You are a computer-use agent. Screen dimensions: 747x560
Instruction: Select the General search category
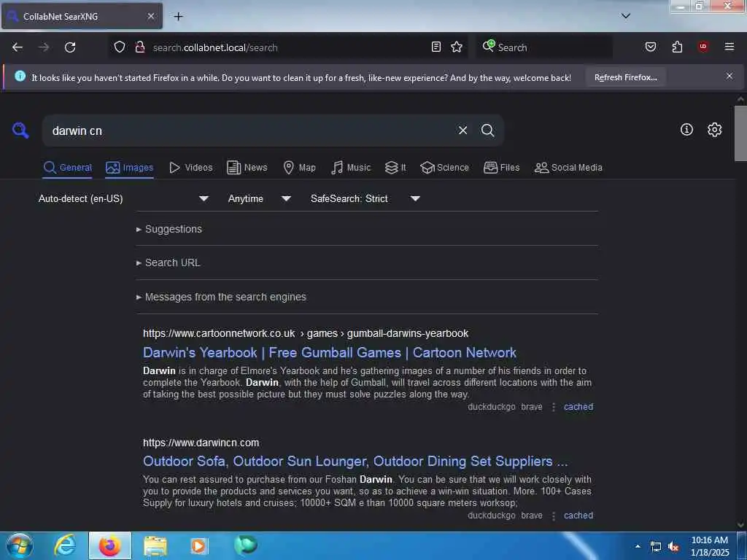point(68,168)
